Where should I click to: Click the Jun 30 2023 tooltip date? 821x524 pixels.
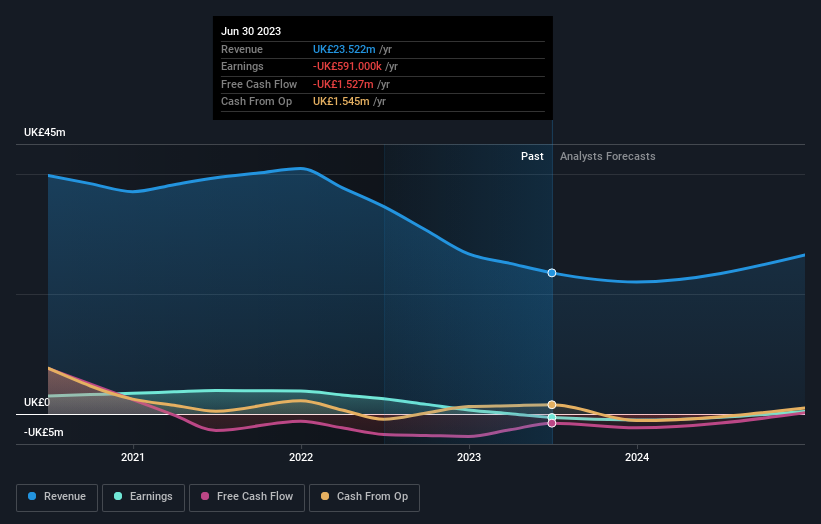click(x=251, y=31)
